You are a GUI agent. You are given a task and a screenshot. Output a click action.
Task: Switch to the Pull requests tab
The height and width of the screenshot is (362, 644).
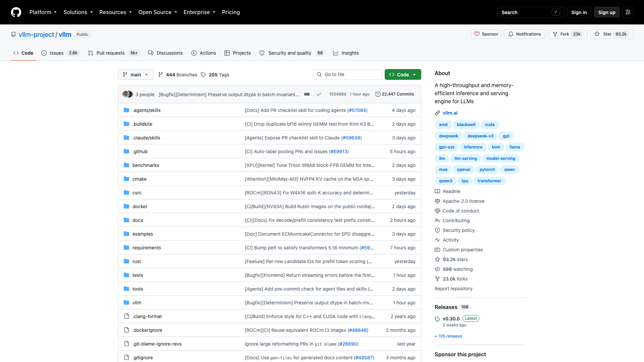114,53
